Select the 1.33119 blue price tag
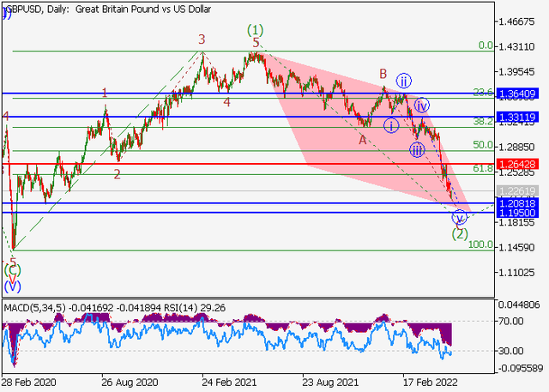This screenshot has width=549, height=392. [x=517, y=117]
